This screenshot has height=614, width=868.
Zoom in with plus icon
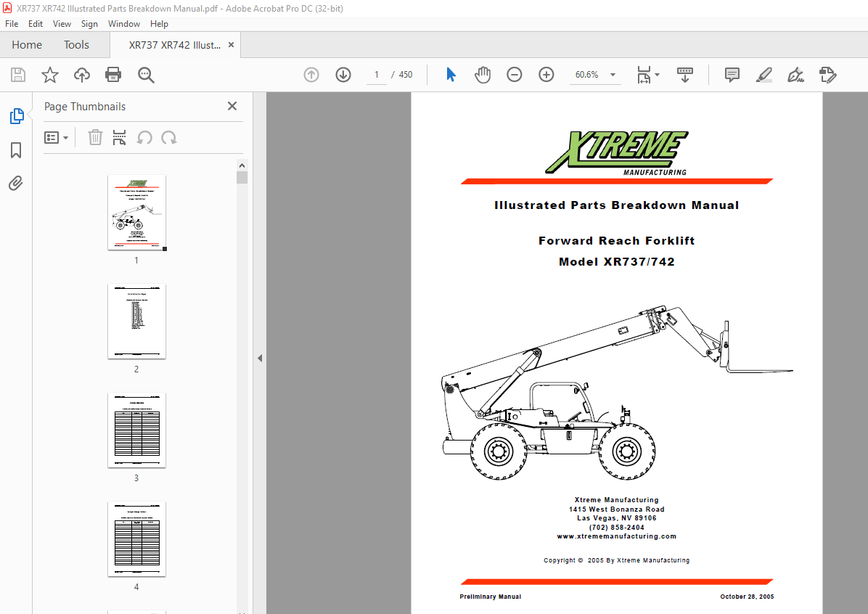pos(546,75)
